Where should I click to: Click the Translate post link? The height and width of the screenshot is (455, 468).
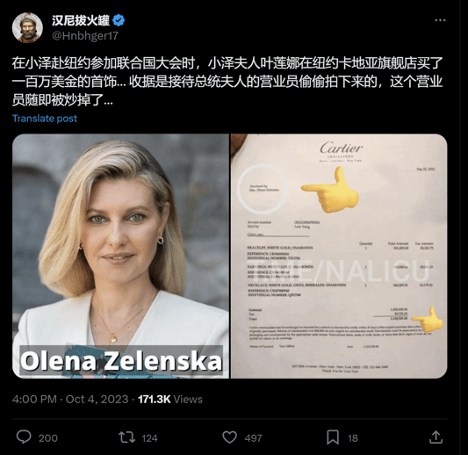45,118
